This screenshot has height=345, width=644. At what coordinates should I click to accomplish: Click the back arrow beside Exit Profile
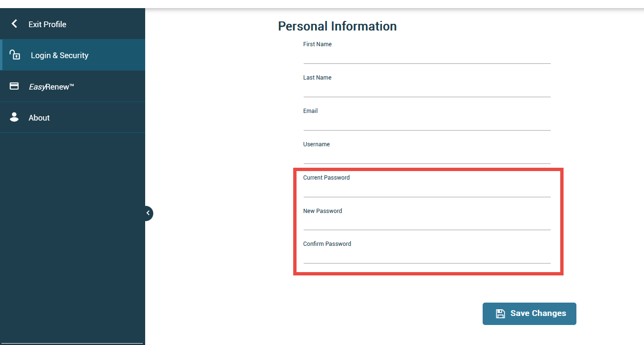click(14, 24)
